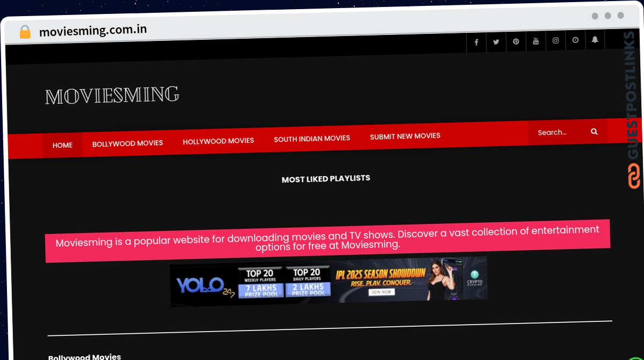Open the Facebook social icon
Image resolution: width=644 pixels, height=360 pixels.
(x=476, y=42)
